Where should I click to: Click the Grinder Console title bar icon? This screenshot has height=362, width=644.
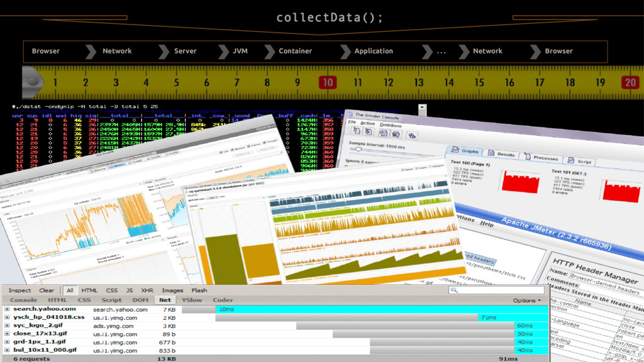[x=350, y=114]
